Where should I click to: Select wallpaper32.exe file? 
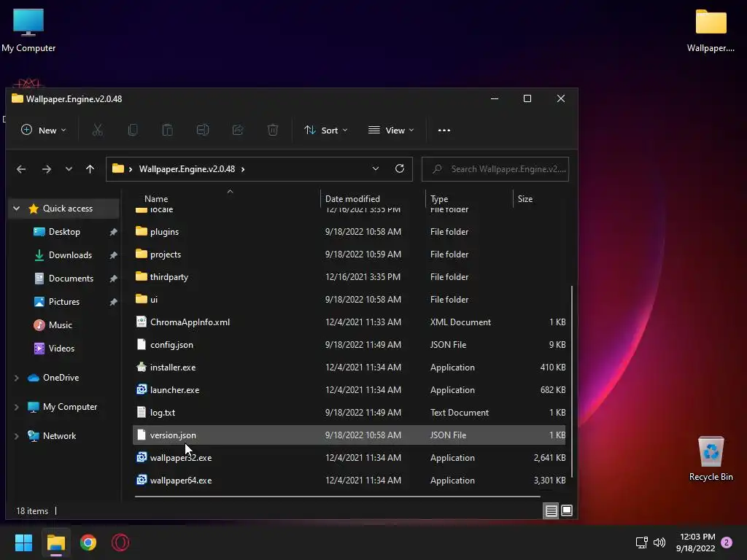coord(349,458)
